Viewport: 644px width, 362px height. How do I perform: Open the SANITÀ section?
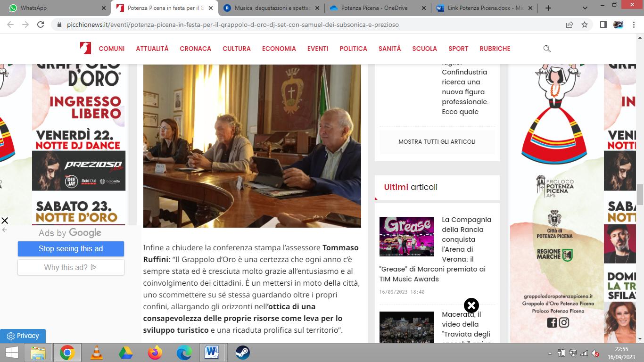(x=390, y=49)
